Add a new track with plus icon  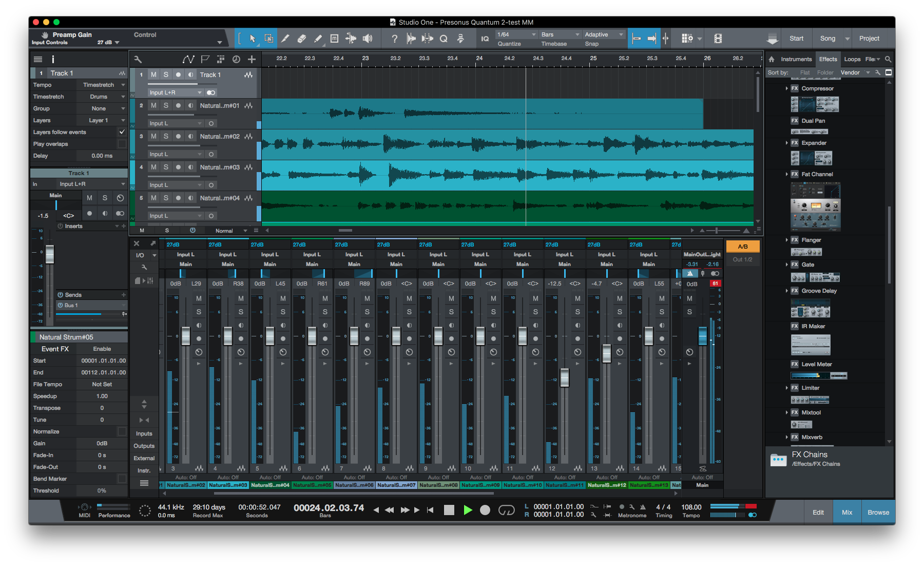coord(252,60)
